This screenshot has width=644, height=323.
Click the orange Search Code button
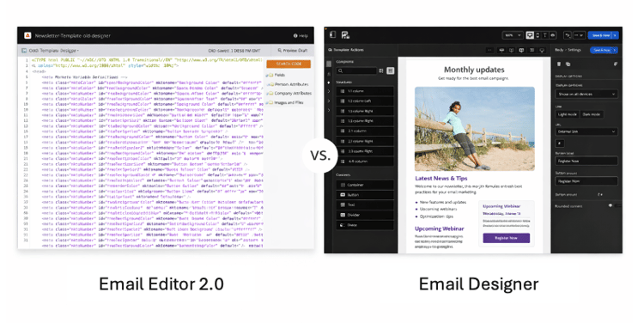click(289, 64)
